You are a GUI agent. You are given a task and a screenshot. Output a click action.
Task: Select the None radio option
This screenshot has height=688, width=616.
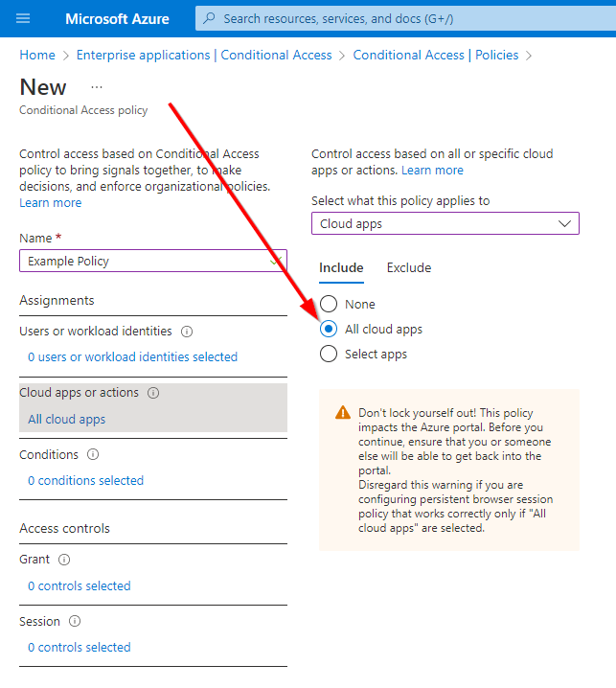click(x=329, y=304)
